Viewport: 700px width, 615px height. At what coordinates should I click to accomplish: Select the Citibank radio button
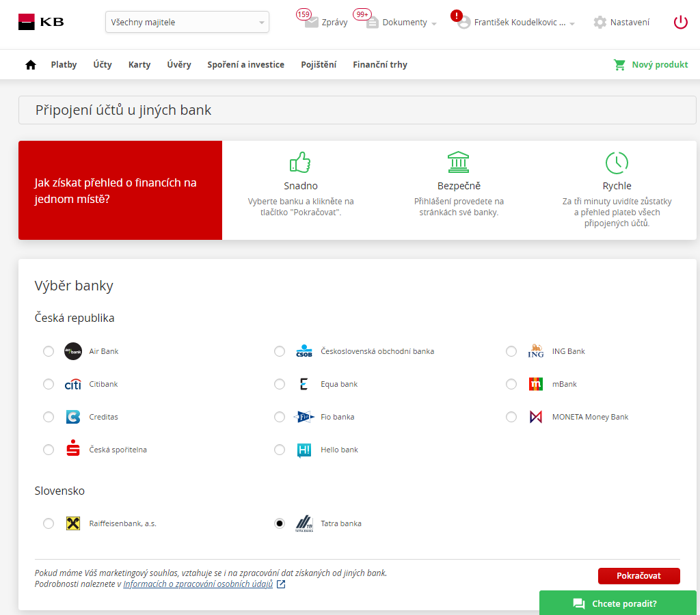pos(49,384)
